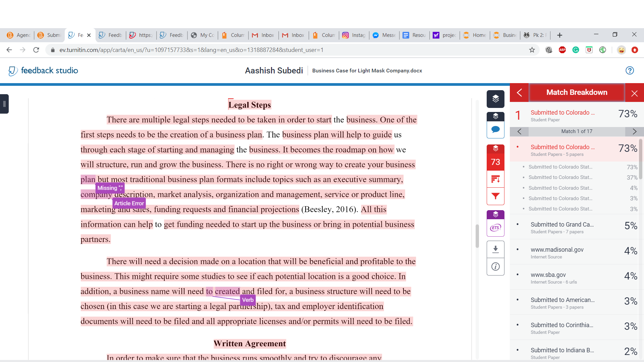
Task: Click the Verb grammar mark
Action: point(248,300)
